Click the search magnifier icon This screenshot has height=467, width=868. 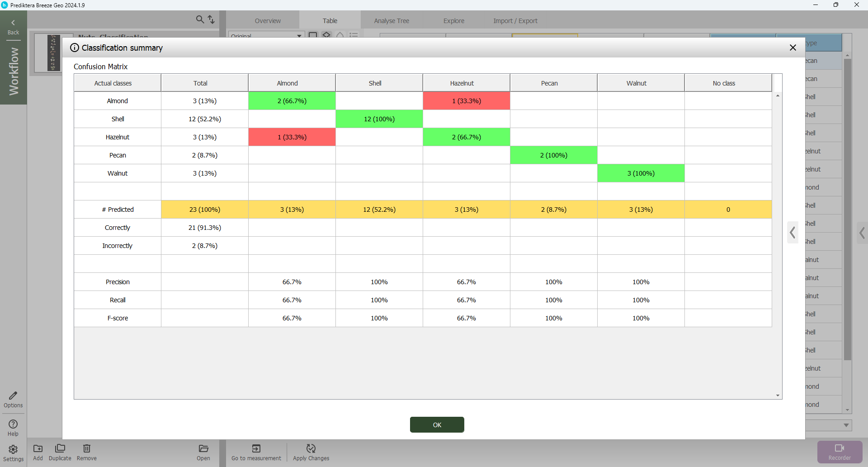tap(200, 19)
